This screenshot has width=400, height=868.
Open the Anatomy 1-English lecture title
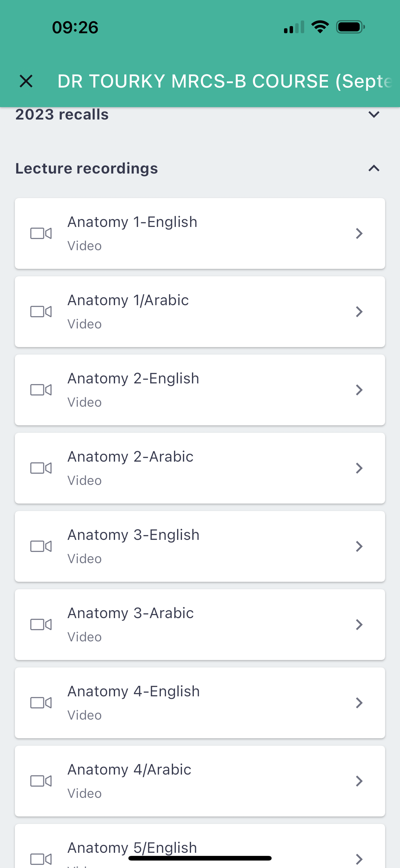[x=132, y=222]
